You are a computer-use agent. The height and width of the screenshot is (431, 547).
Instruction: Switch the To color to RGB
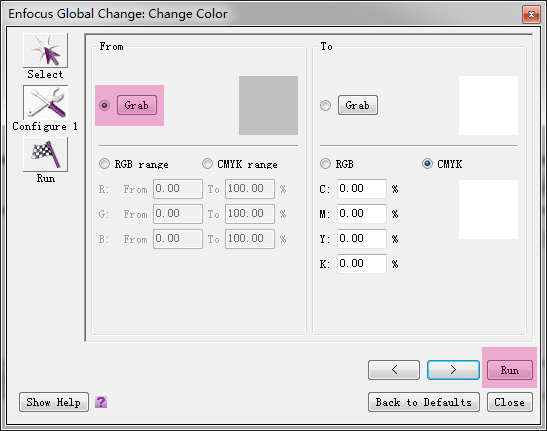325,164
